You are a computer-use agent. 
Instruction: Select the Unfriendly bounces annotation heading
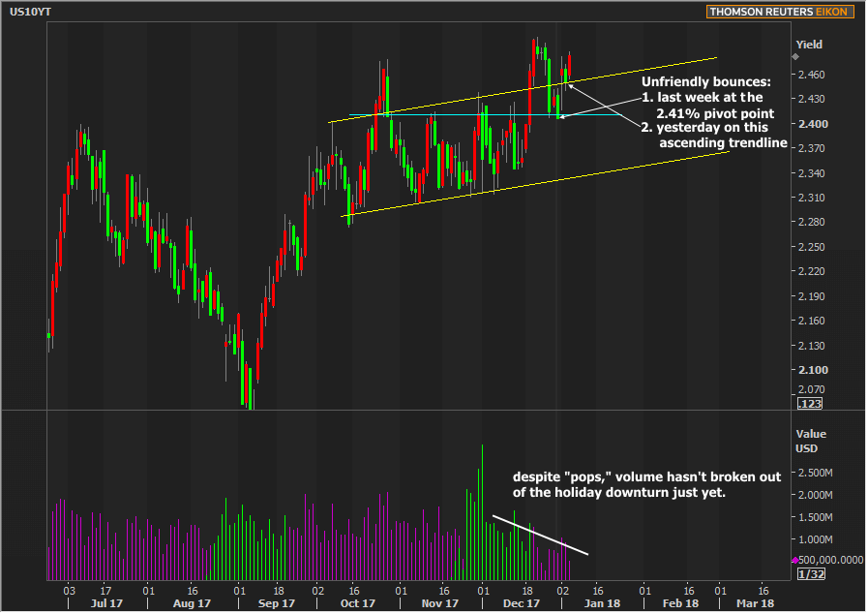(x=705, y=82)
